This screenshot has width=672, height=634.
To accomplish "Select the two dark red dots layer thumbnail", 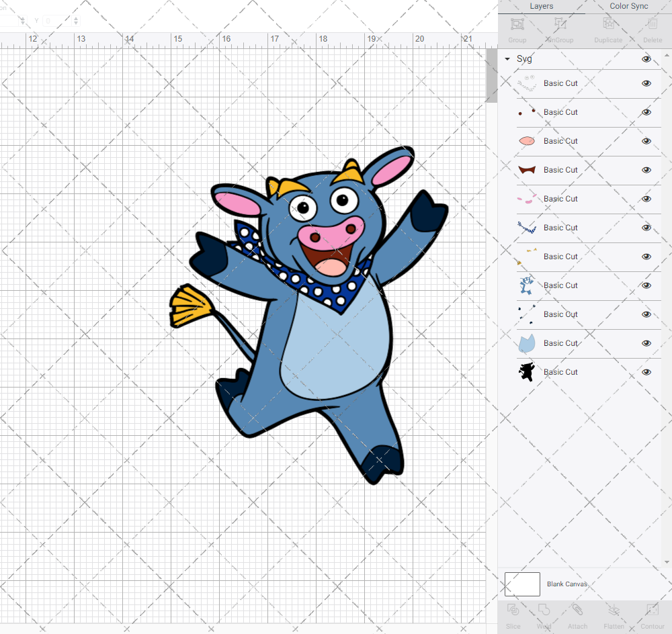I will coord(527,111).
